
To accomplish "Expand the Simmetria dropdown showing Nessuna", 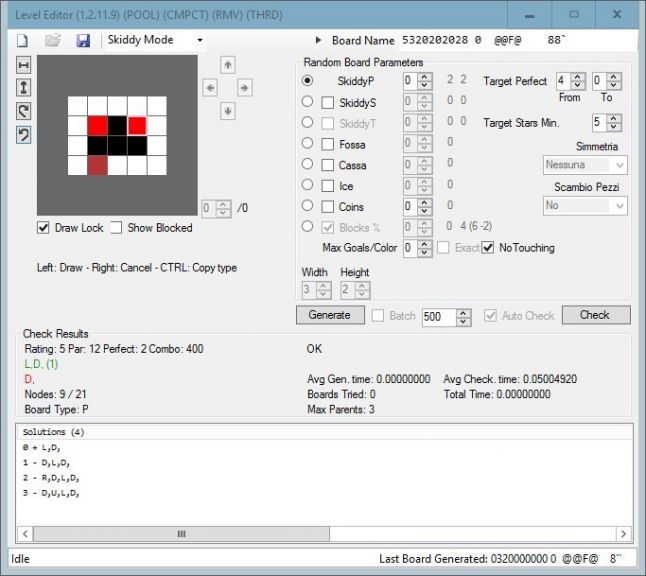I will coord(585,165).
